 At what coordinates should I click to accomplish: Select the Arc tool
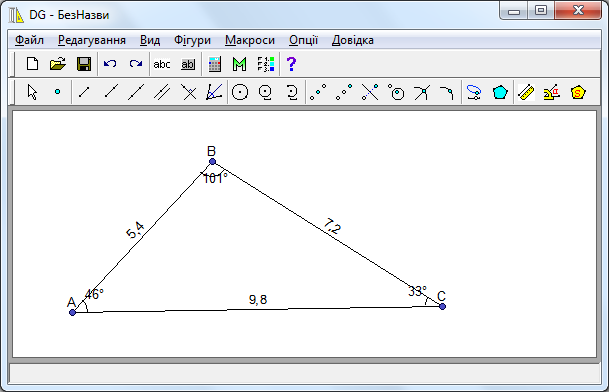point(292,92)
